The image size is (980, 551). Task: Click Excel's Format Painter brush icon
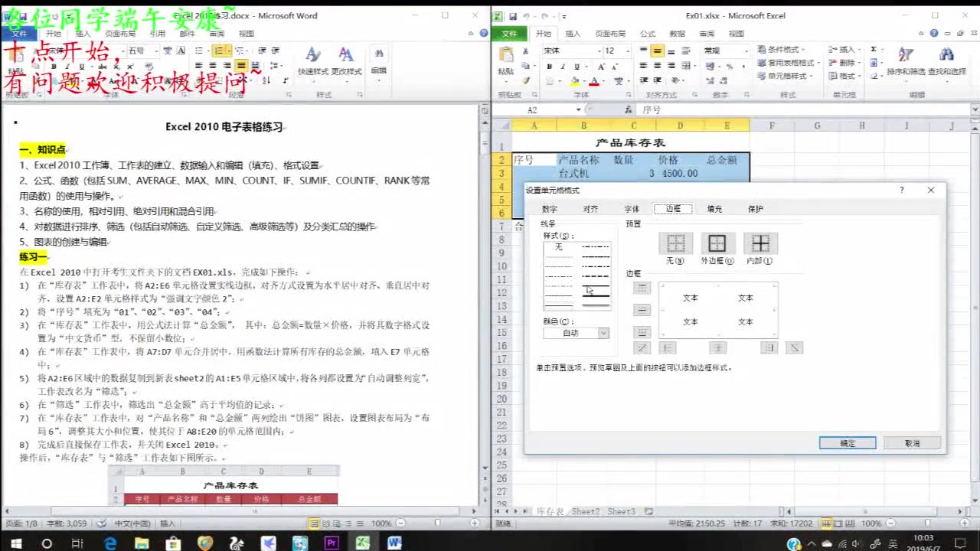click(526, 80)
